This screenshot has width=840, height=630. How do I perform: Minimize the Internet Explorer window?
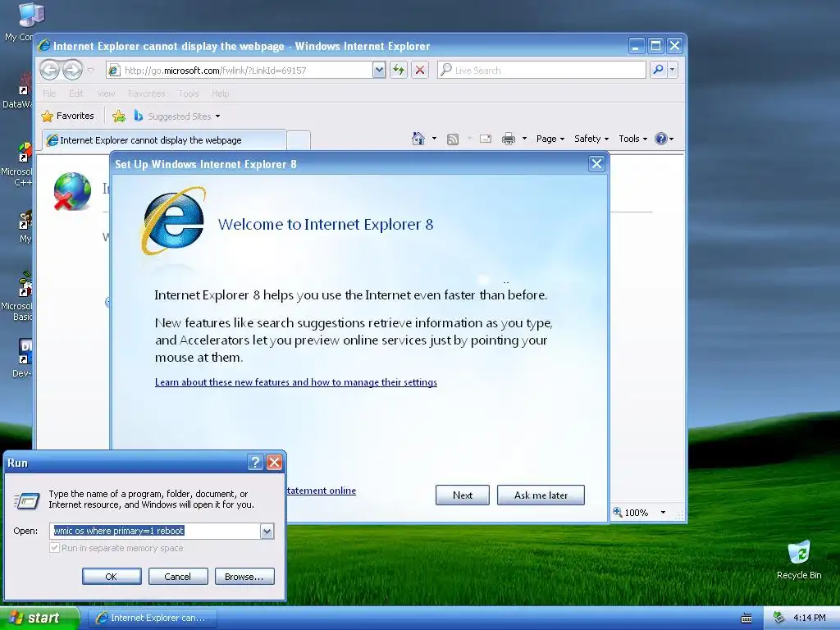[636, 46]
